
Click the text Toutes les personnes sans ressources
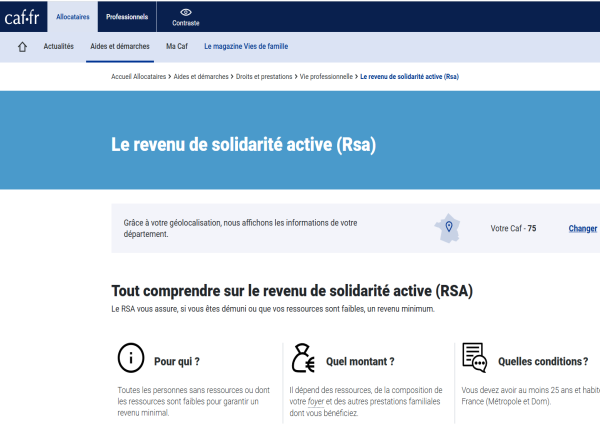click(x=194, y=401)
